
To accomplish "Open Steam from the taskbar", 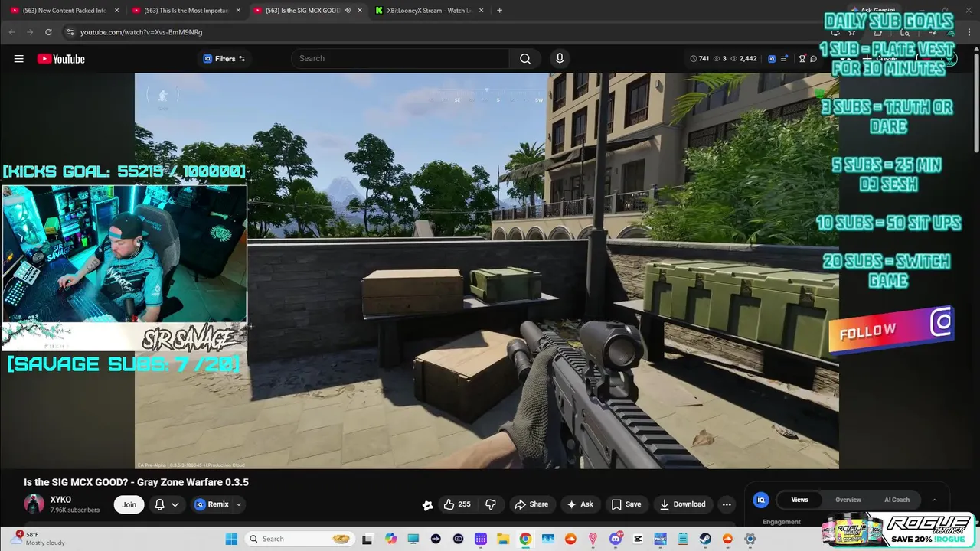I will pos(705,539).
